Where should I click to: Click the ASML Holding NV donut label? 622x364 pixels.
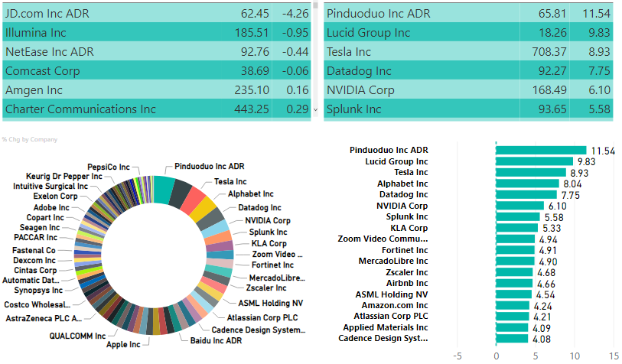[x=270, y=304]
